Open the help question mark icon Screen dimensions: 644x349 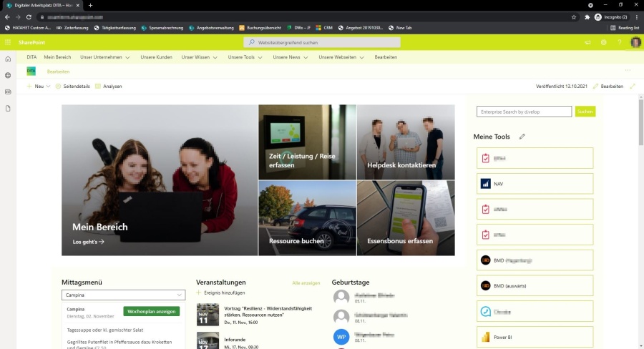tap(620, 42)
